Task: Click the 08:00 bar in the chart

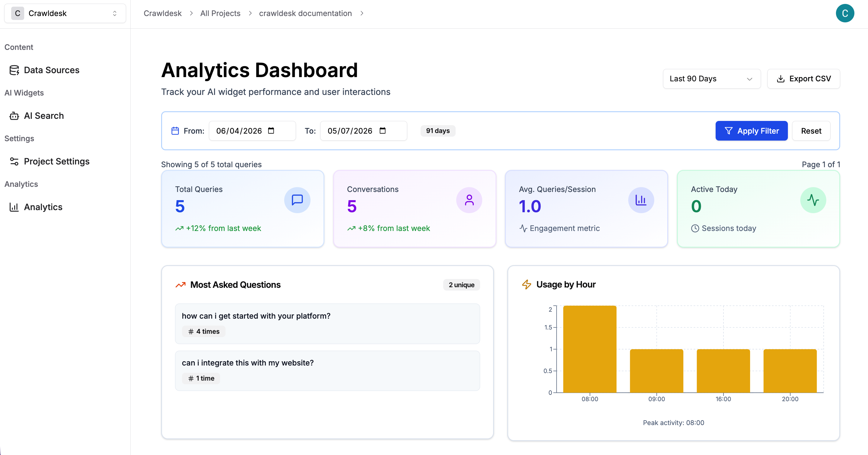Action: click(x=590, y=349)
